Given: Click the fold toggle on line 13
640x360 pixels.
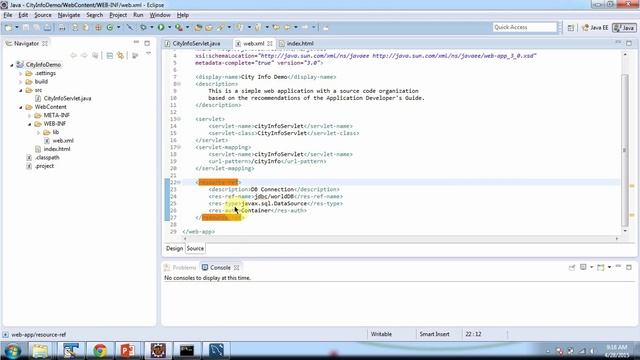Looking at the screenshot, I should 179,119.
